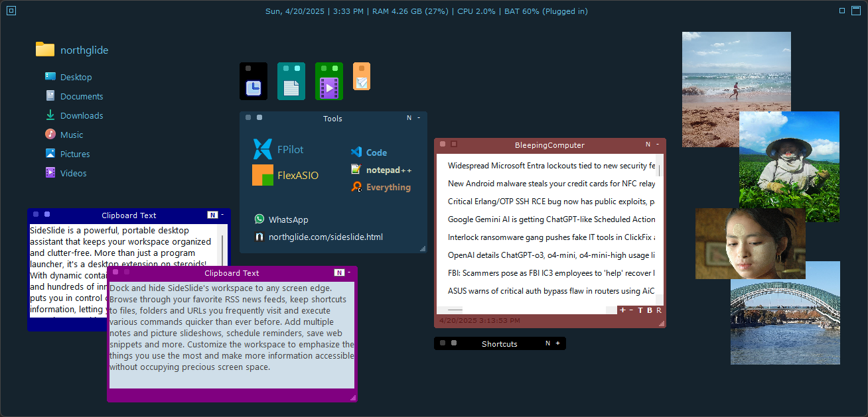This screenshot has width=868, height=417.
Task: Toggle the N button on Shortcuts title bar
Action: pyautogui.click(x=547, y=343)
